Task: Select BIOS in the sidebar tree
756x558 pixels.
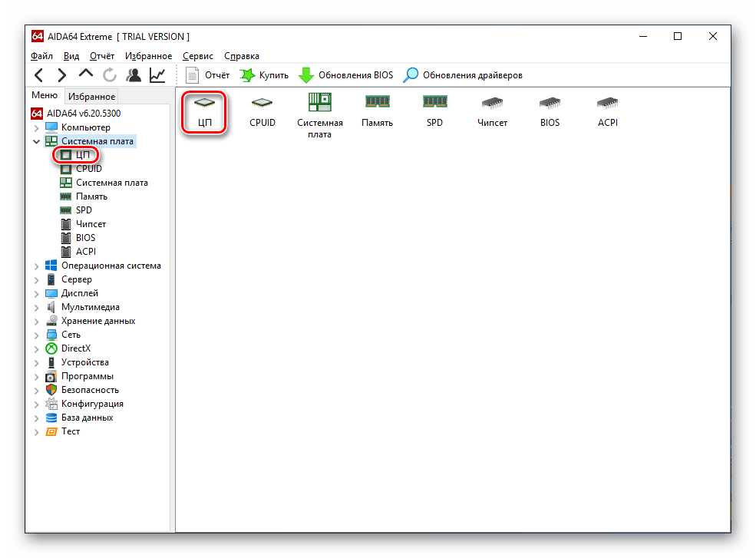Action: (x=85, y=238)
